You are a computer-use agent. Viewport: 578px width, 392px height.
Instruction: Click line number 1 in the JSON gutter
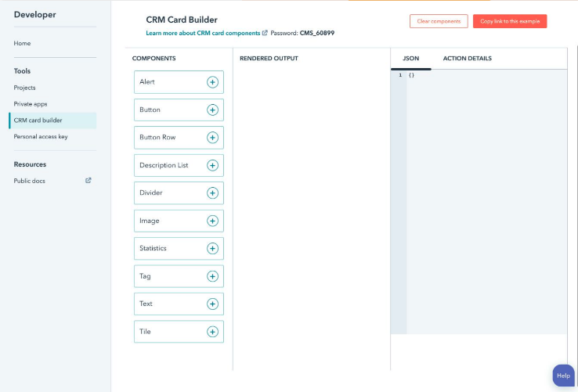point(400,75)
